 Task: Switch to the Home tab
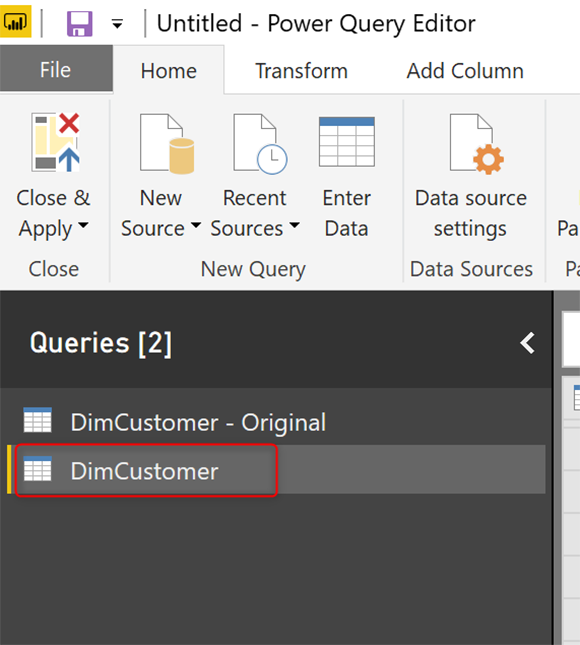click(169, 70)
